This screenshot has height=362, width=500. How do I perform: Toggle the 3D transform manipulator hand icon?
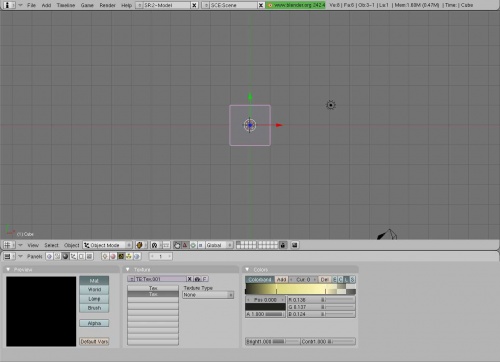[x=177, y=245]
